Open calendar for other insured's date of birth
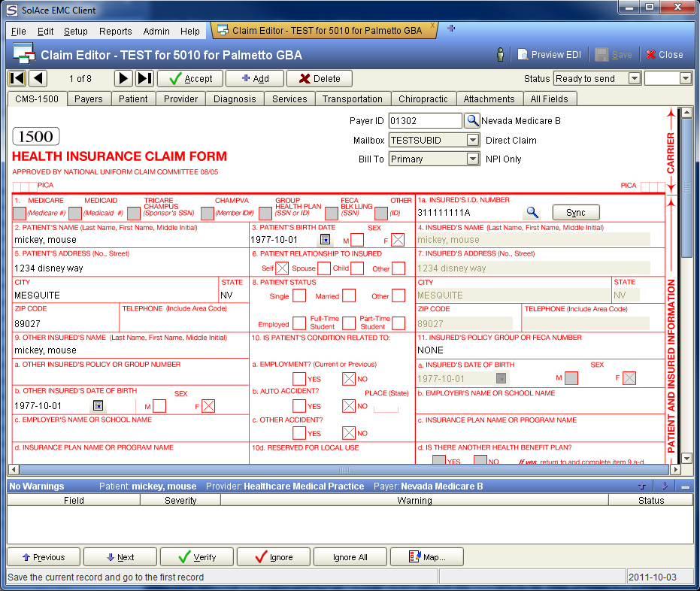 point(98,405)
